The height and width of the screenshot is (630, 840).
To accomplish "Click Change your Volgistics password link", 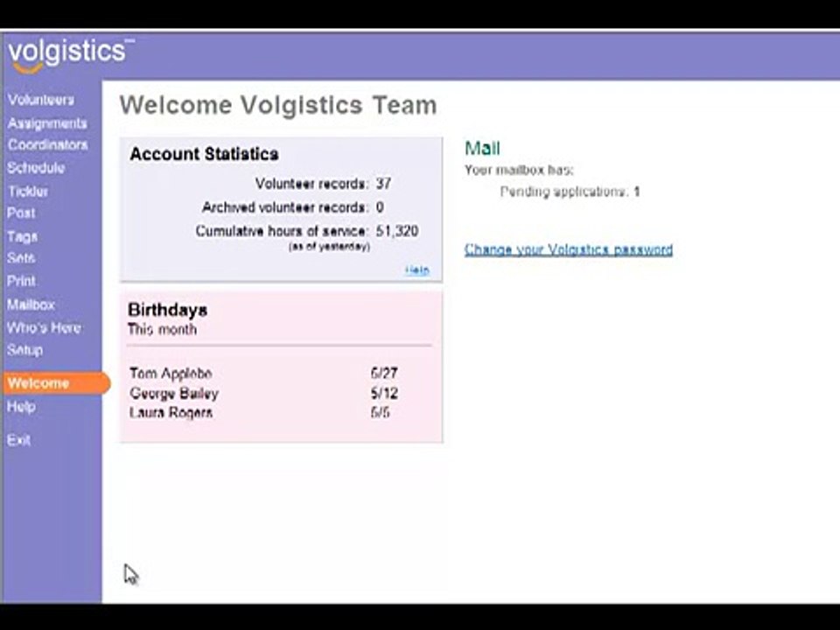I will pos(569,249).
